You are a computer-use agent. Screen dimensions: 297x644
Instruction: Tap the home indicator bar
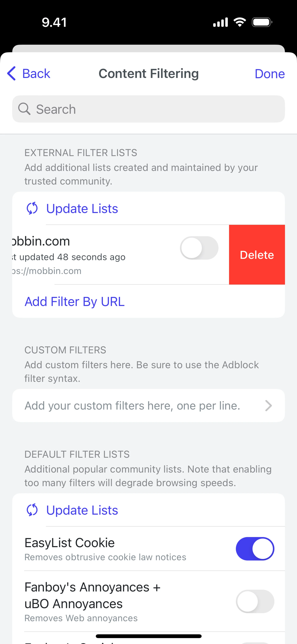click(148, 636)
